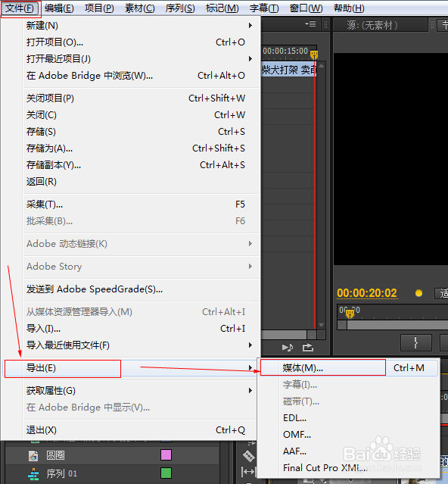The height and width of the screenshot is (484, 448).
Task: Expand 导入最近使用文件(F) submenu
Action: (x=140, y=345)
